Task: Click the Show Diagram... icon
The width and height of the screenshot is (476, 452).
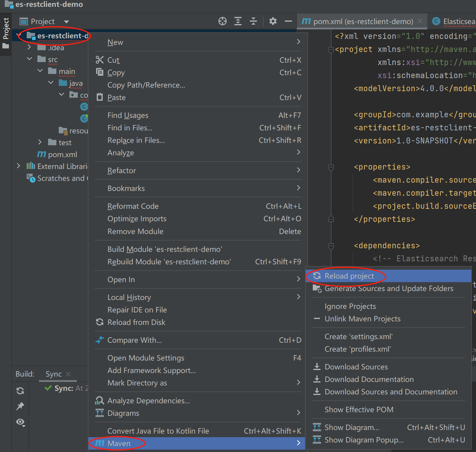Action: [317, 427]
